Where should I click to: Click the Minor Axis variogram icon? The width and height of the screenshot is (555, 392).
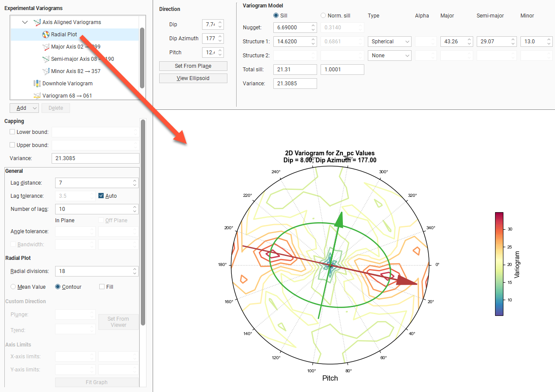tap(46, 71)
